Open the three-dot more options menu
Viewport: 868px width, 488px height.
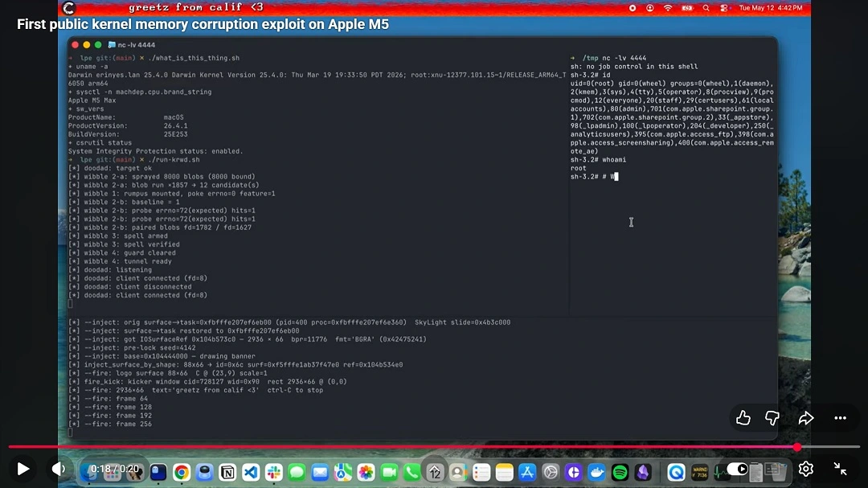click(x=841, y=417)
